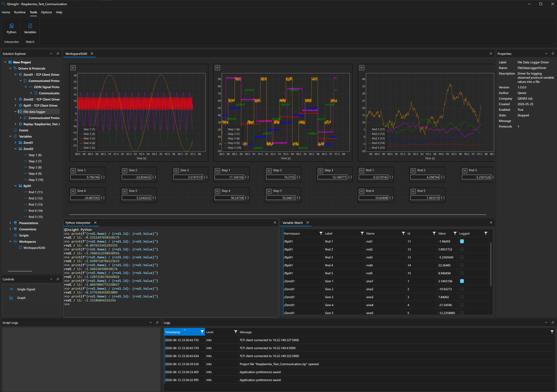Image resolution: width=557 pixels, height=392 pixels.
Task: Filter the Timestamp column in Logs
Action: pos(202,332)
